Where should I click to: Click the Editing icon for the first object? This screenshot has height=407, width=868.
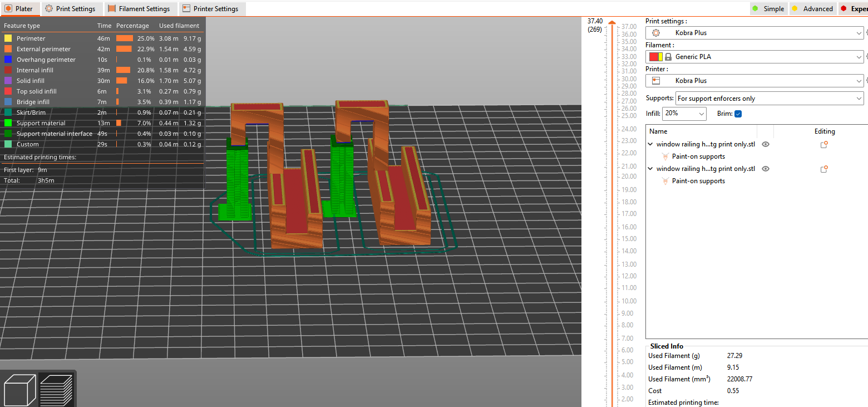(x=825, y=144)
